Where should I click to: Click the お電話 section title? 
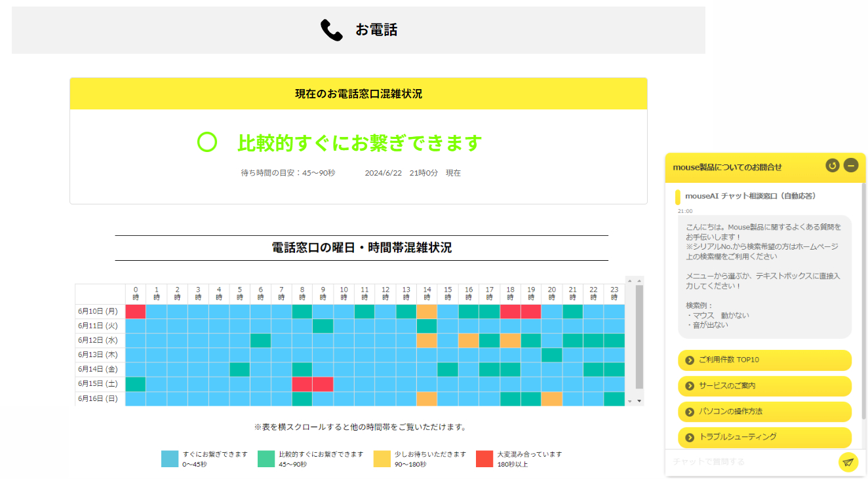tap(376, 30)
